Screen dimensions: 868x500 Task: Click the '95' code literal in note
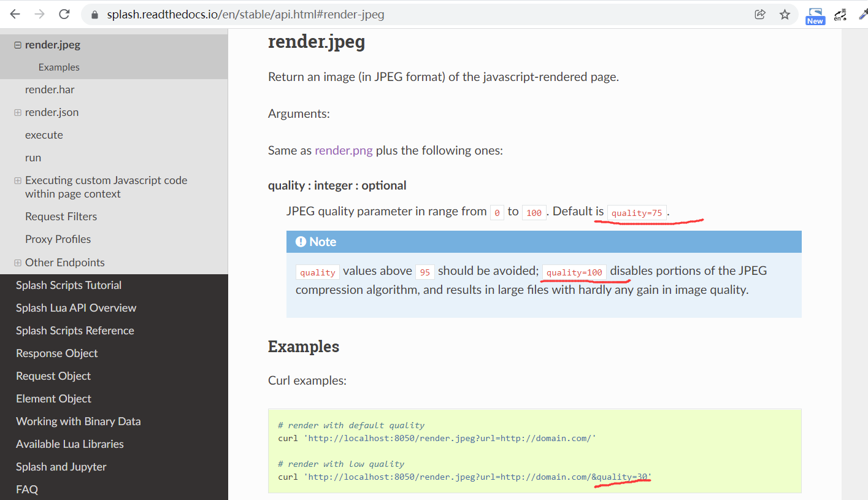(425, 272)
